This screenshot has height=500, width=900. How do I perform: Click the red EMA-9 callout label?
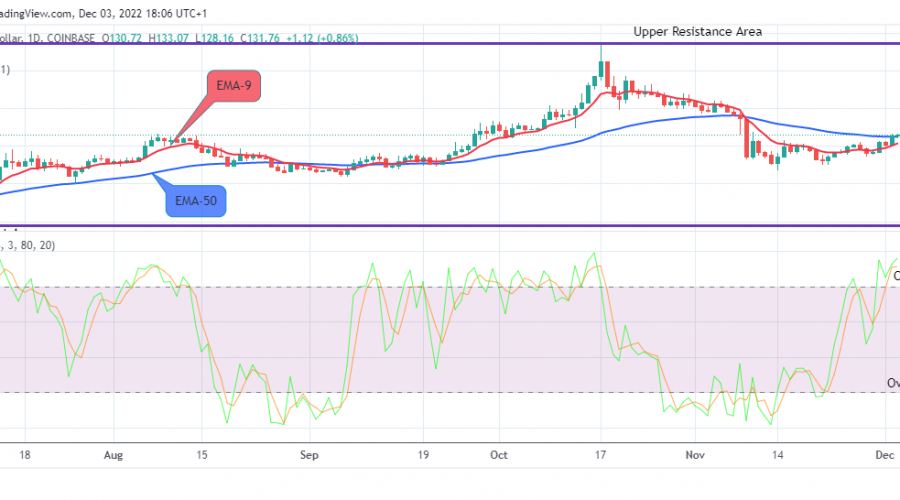232,86
